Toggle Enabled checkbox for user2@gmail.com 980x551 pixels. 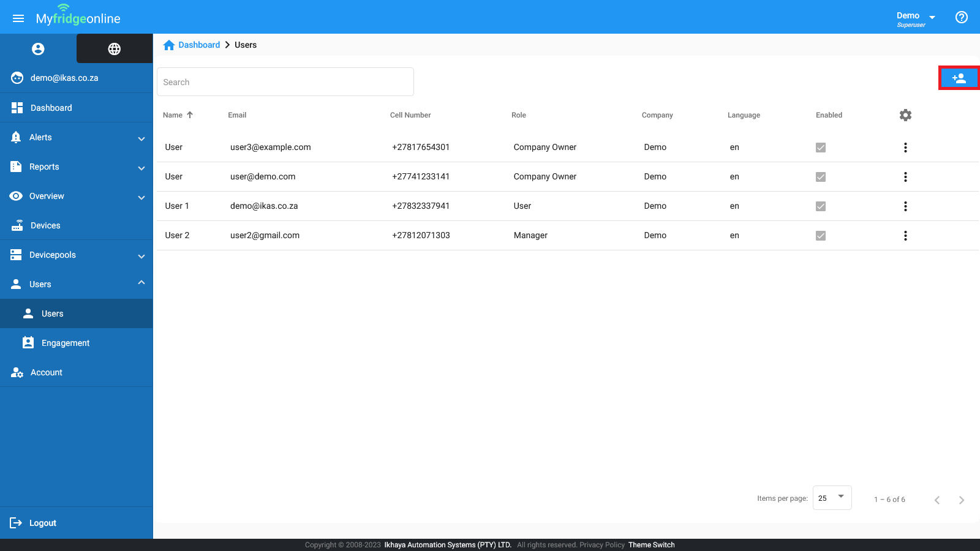821,236
